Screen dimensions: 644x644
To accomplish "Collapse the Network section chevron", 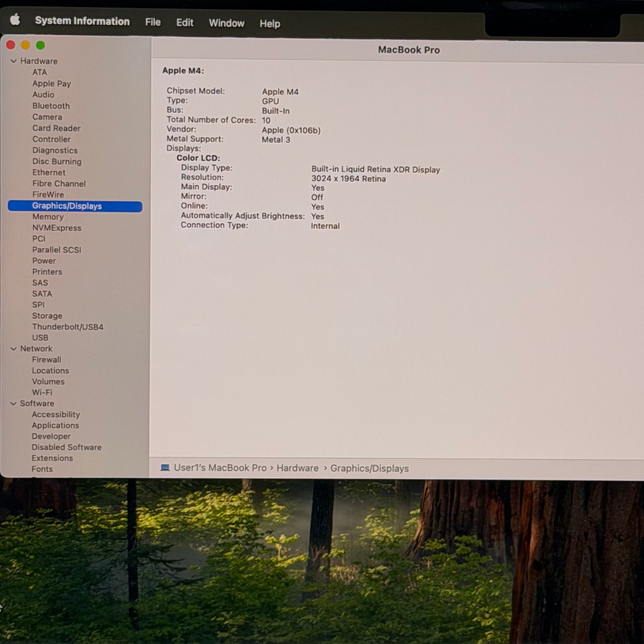I will click(14, 349).
